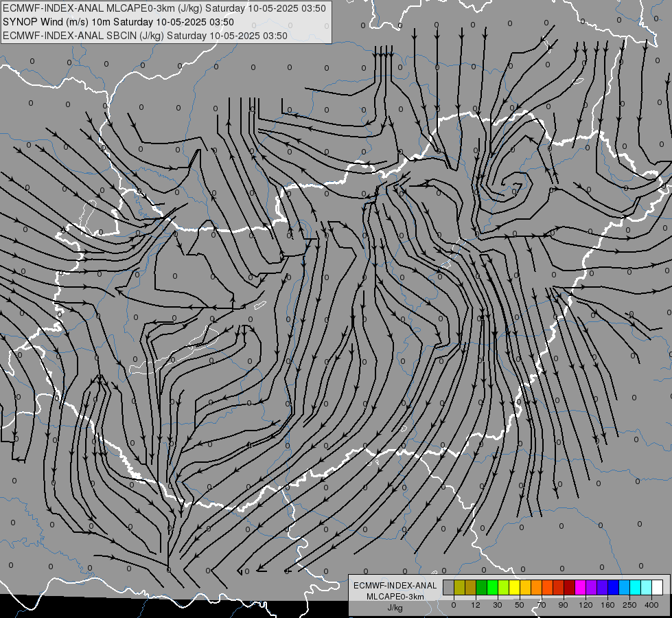Click the cyan legend swatch
This screenshot has height=618, width=672.
(635, 587)
